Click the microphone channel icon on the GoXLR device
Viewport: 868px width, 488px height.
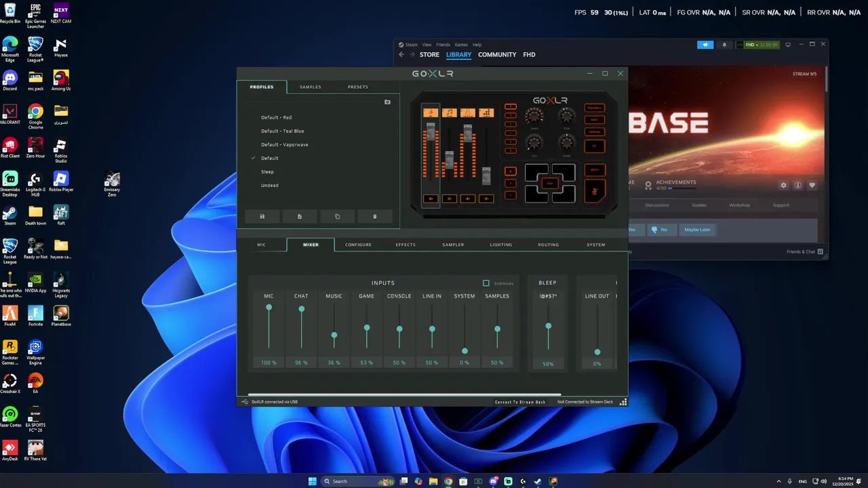431,113
